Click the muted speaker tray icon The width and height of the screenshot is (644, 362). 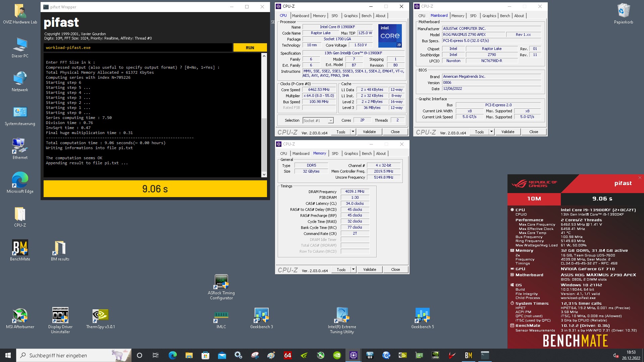pos(616,355)
